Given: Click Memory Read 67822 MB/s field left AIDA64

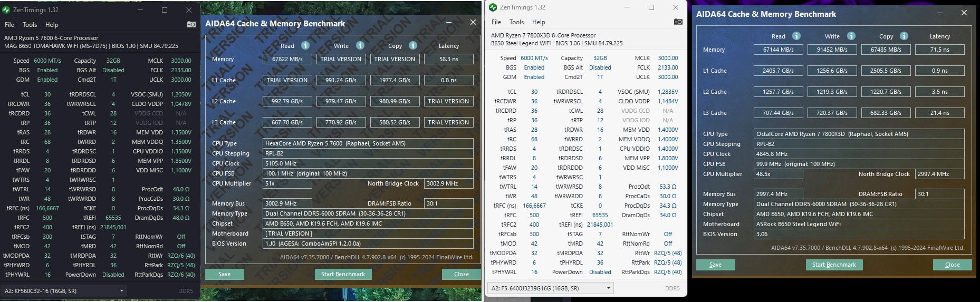Looking at the screenshot, I should pos(287,59).
